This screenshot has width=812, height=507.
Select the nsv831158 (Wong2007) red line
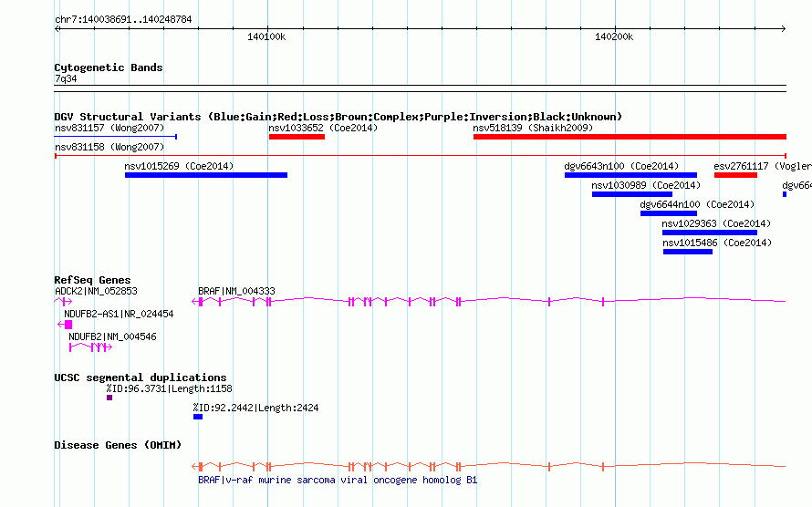[421, 156]
